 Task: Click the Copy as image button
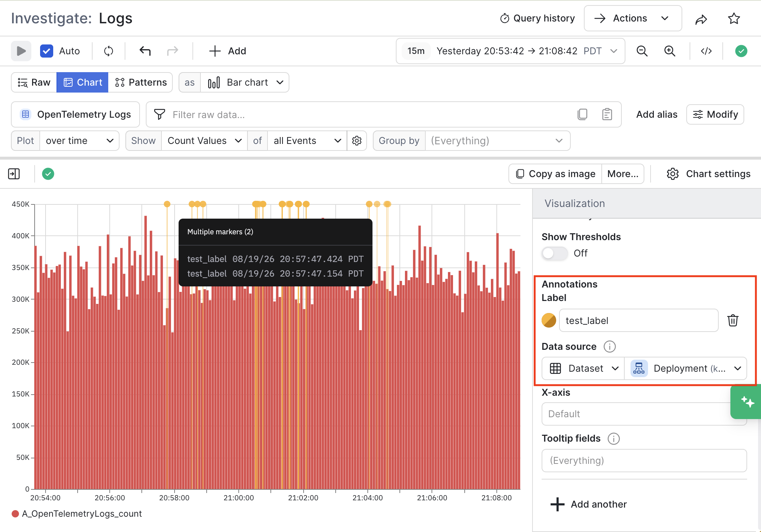point(555,174)
